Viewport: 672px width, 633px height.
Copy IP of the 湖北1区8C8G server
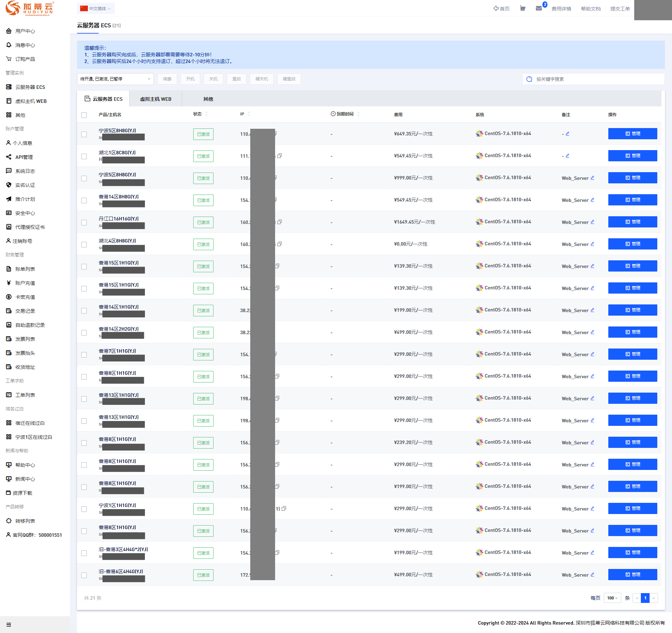pyautogui.click(x=279, y=156)
